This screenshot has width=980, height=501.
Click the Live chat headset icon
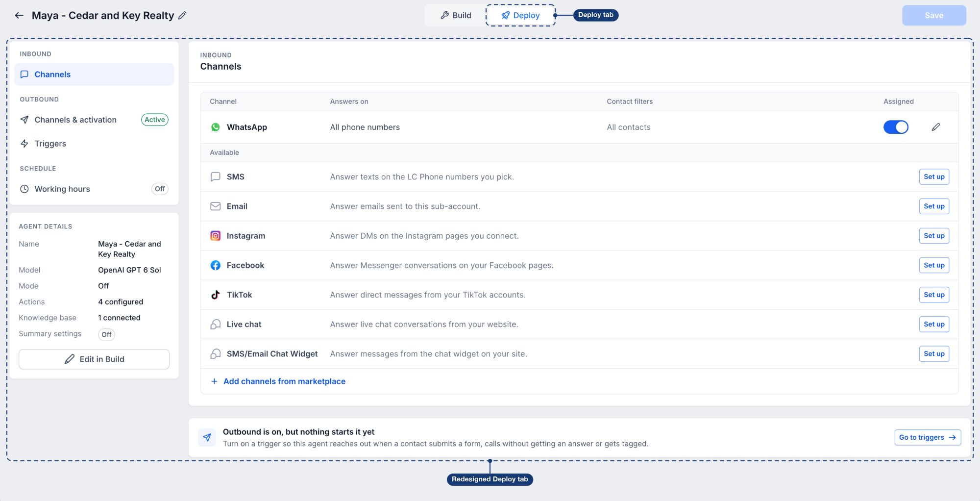click(x=215, y=324)
